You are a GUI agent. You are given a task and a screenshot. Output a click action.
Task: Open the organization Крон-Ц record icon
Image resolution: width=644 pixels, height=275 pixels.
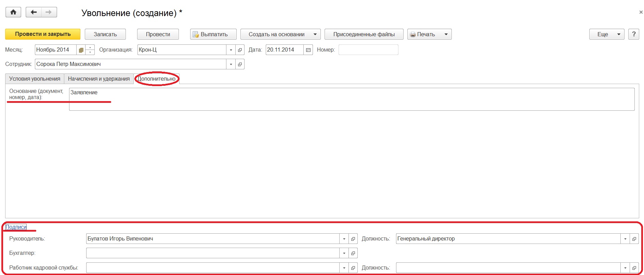click(x=240, y=50)
